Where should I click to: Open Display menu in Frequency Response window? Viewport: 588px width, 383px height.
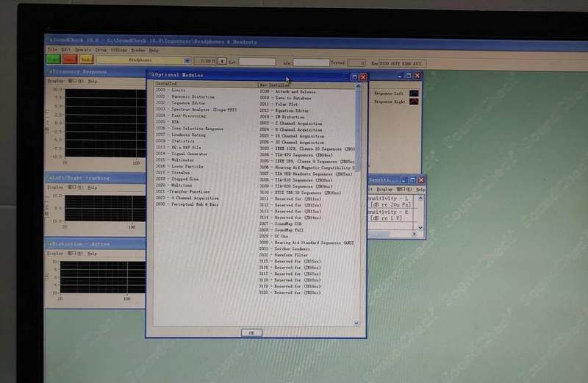coord(55,81)
